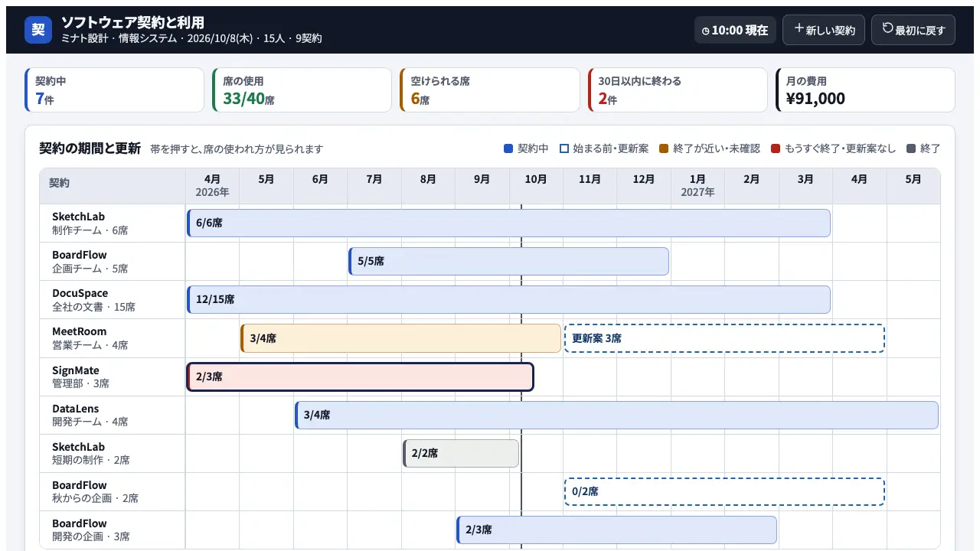Select the dashed 更新案 3席 bar

click(724, 338)
